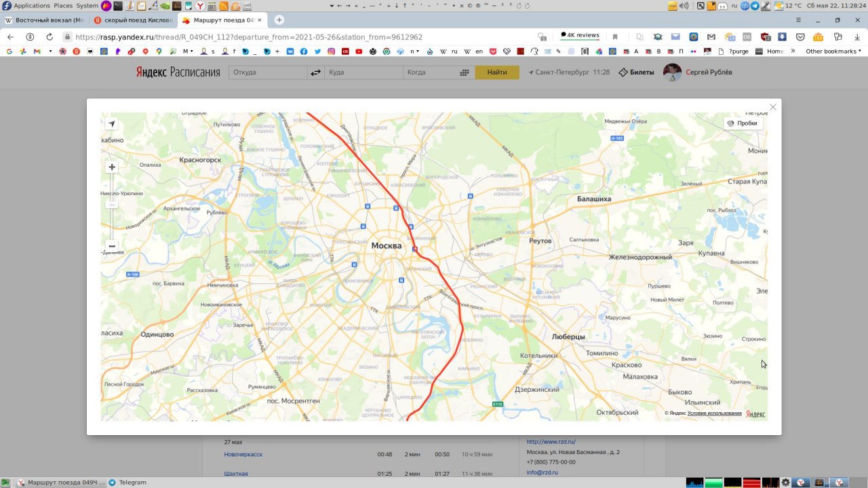Click the Найти search button
Screen dimensions: 868x488
[x=497, y=73]
